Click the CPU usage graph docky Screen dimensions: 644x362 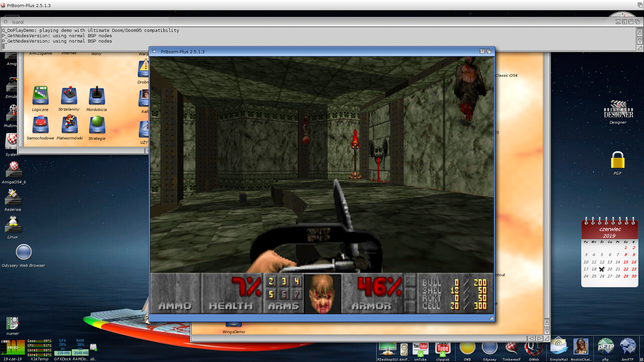coord(13,347)
